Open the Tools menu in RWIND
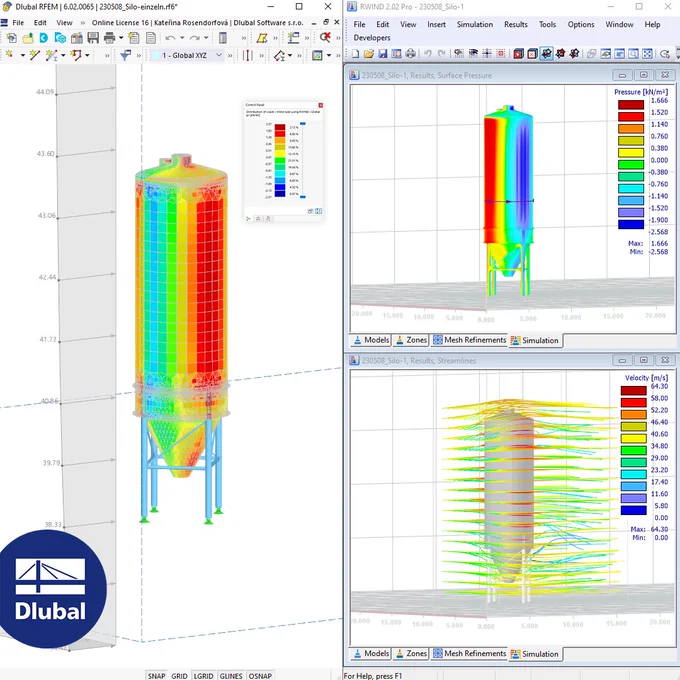 click(547, 24)
